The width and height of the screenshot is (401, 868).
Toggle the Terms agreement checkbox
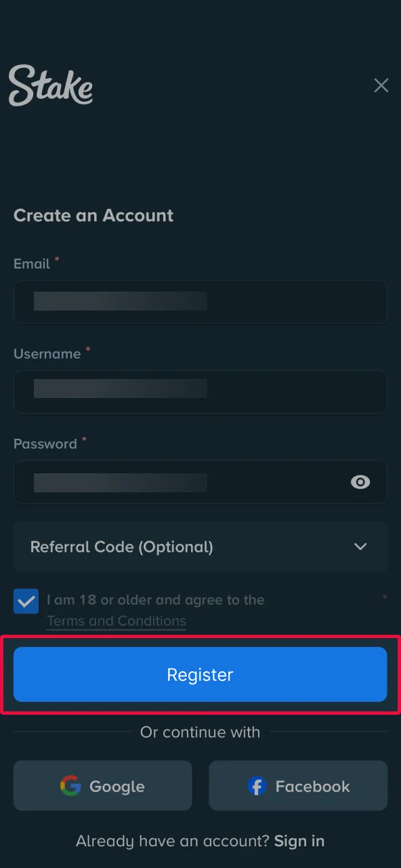(x=26, y=601)
